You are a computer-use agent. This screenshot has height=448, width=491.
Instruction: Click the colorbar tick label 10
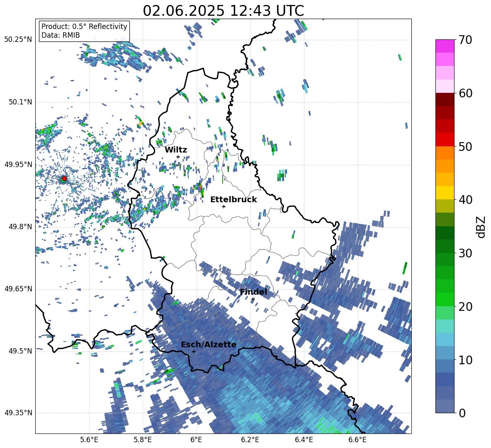[x=465, y=360]
